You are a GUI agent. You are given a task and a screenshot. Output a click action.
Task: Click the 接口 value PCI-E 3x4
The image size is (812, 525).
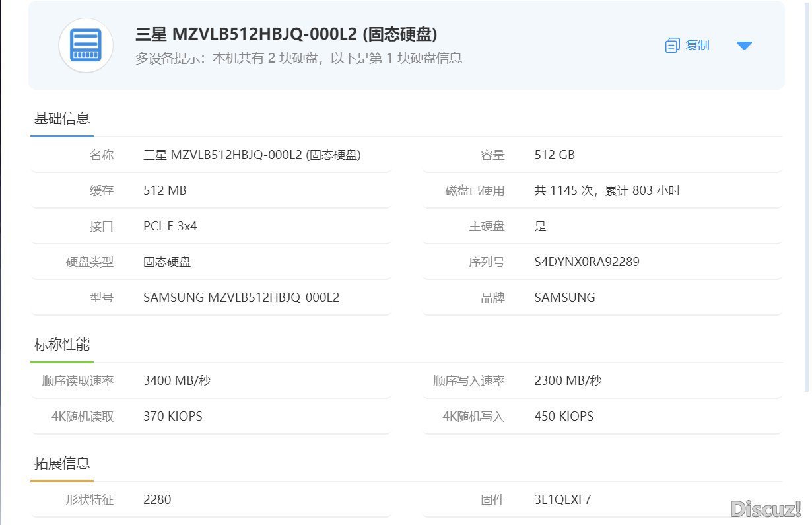(x=170, y=227)
